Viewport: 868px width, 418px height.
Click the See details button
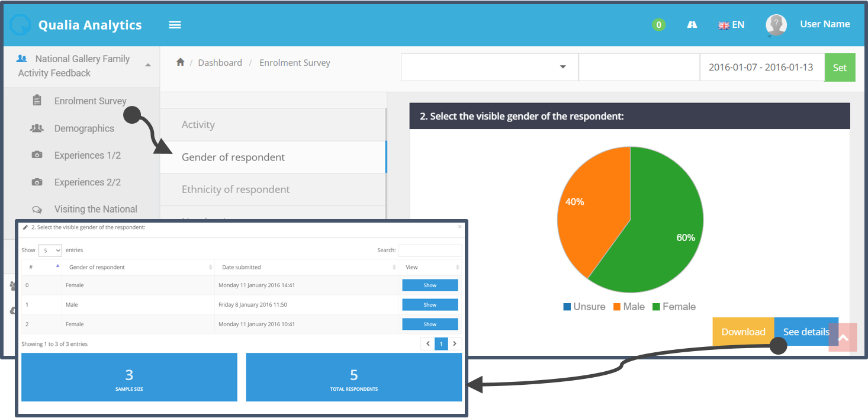806,332
